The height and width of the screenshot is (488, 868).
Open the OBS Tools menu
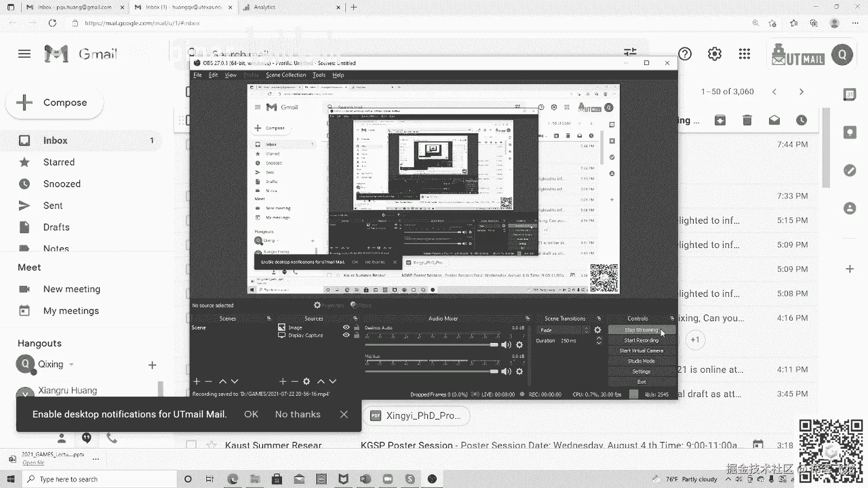[x=319, y=75]
